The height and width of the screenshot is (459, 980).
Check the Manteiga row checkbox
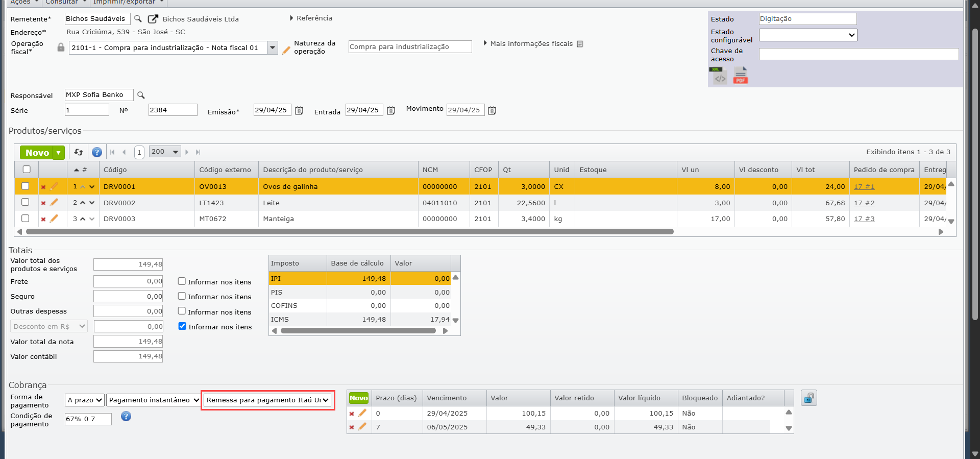[x=25, y=219]
